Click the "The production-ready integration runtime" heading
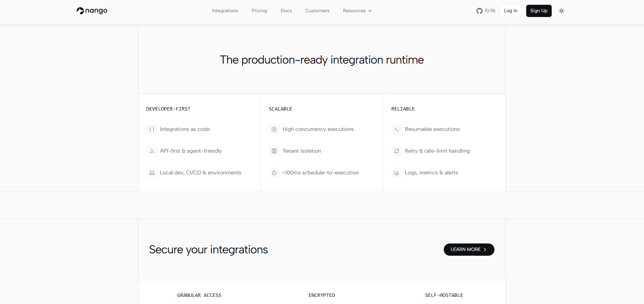The width and height of the screenshot is (644, 304). (322, 60)
